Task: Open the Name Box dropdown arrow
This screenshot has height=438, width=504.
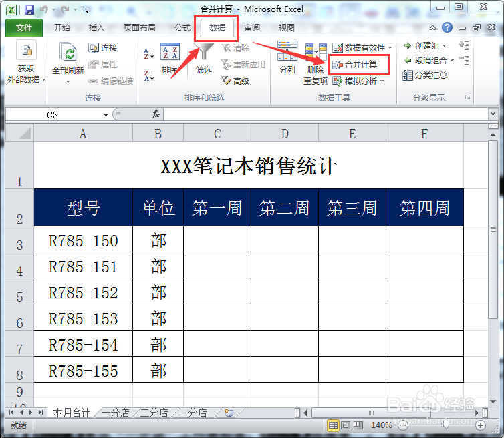Action: [106, 115]
